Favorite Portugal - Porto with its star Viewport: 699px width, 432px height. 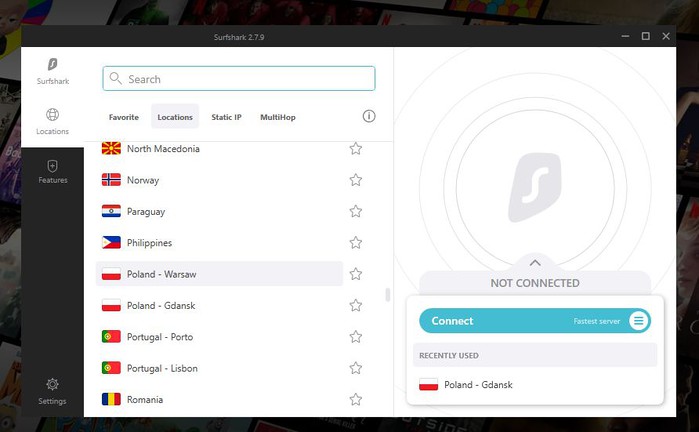point(355,337)
